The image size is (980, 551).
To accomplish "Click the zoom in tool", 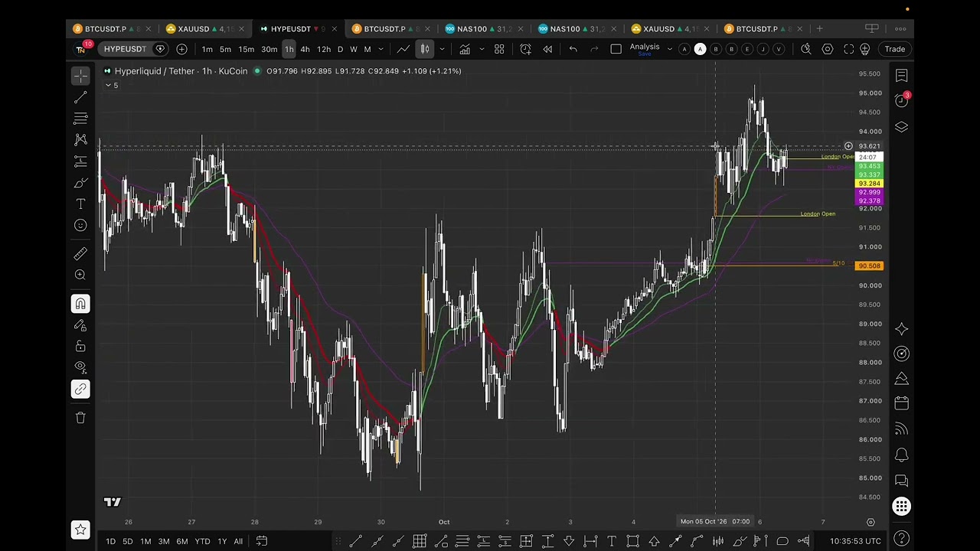I will [80, 275].
